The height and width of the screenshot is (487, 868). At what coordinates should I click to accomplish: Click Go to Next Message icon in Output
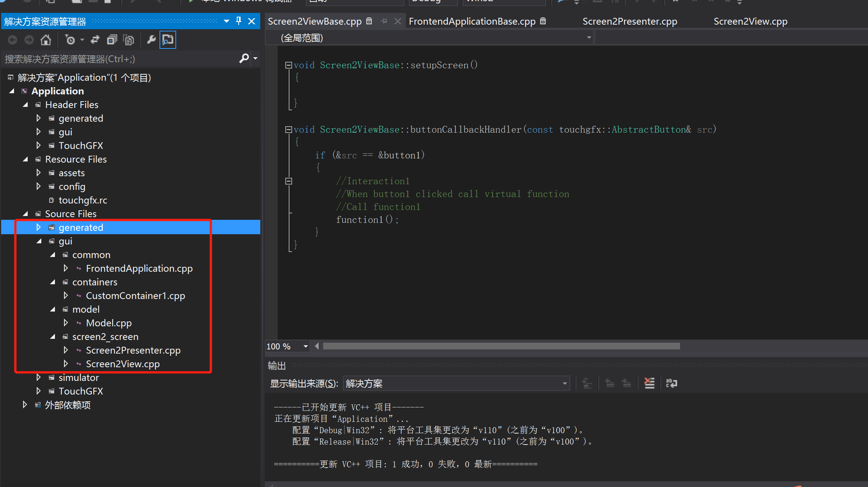(626, 383)
